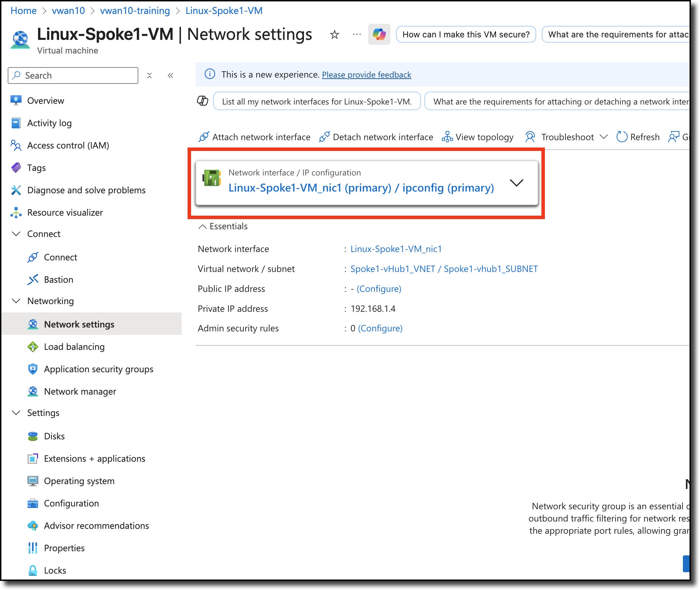The image size is (700, 590).
Task: Go to Activity log
Action: click(x=49, y=123)
